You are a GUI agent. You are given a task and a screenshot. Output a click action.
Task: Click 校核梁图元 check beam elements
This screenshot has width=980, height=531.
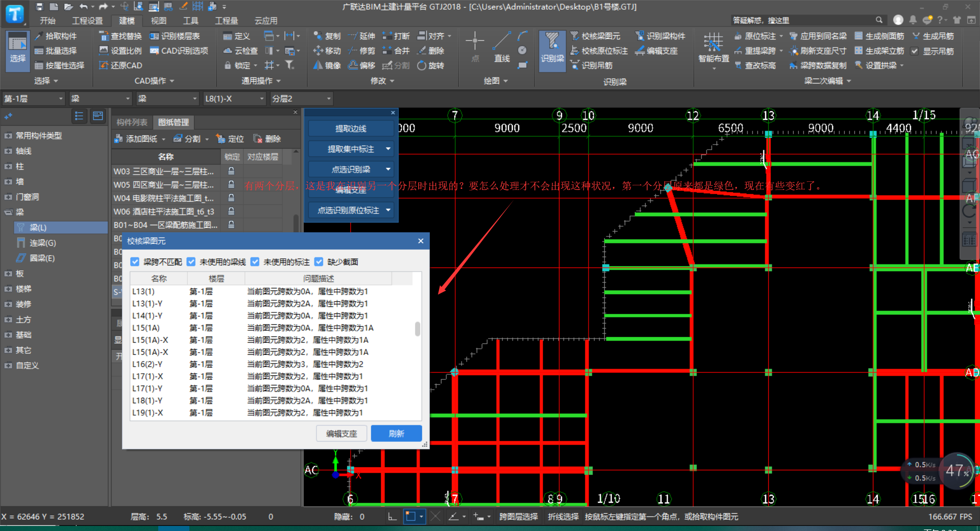pos(595,36)
